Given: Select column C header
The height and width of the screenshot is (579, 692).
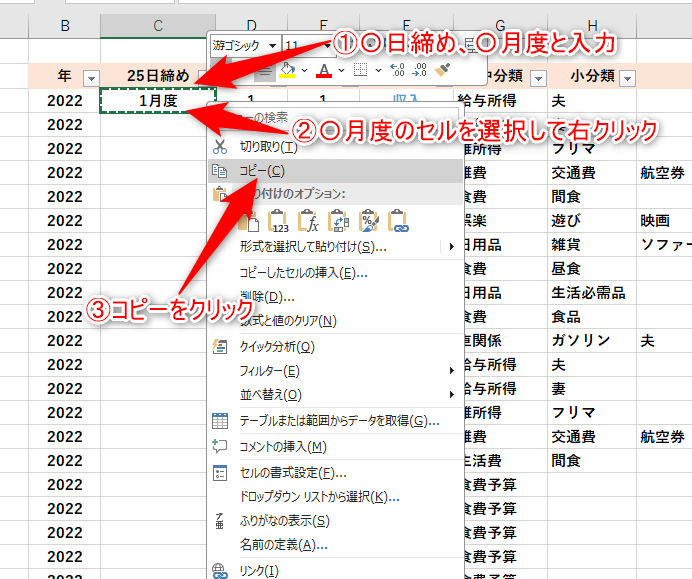Looking at the screenshot, I should [x=158, y=26].
